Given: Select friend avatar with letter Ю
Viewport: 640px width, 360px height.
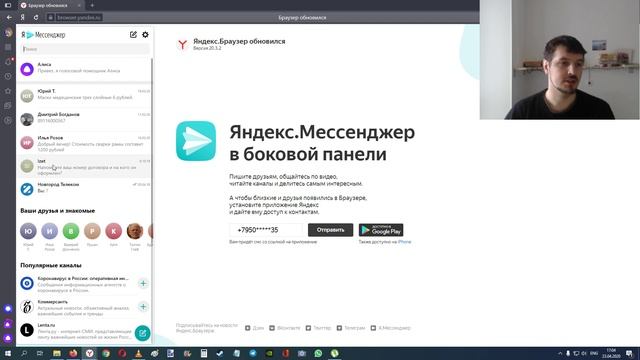Looking at the screenshot, I should 28,231.
